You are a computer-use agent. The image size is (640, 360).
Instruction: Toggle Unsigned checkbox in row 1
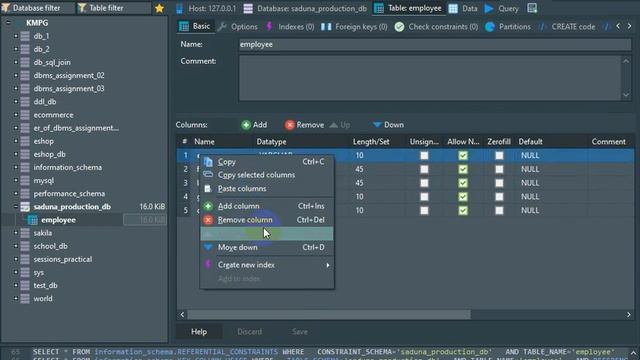click(x=424, y=156)
